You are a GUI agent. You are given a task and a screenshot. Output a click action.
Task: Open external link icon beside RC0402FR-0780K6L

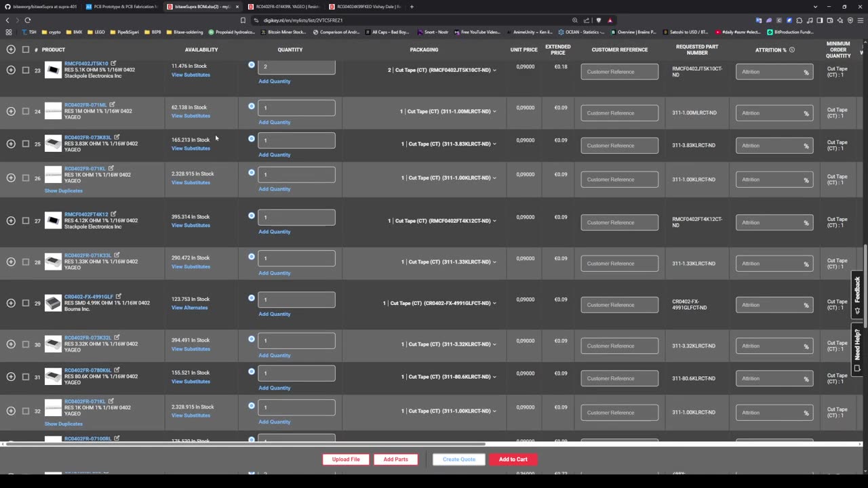pyautogui.click(x=117, y=370)
